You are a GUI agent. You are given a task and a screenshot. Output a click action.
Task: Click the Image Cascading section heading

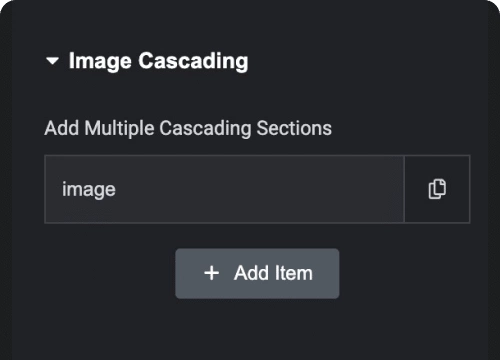[158, 61]
